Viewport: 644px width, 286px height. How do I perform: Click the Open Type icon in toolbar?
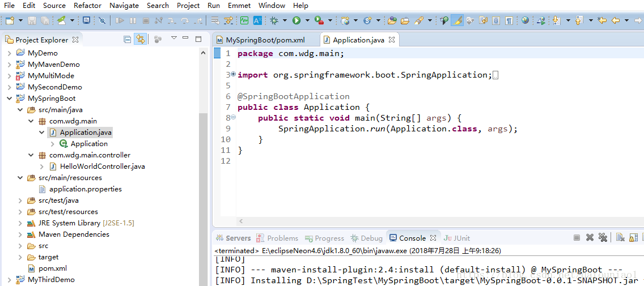[x=392, y=20]
